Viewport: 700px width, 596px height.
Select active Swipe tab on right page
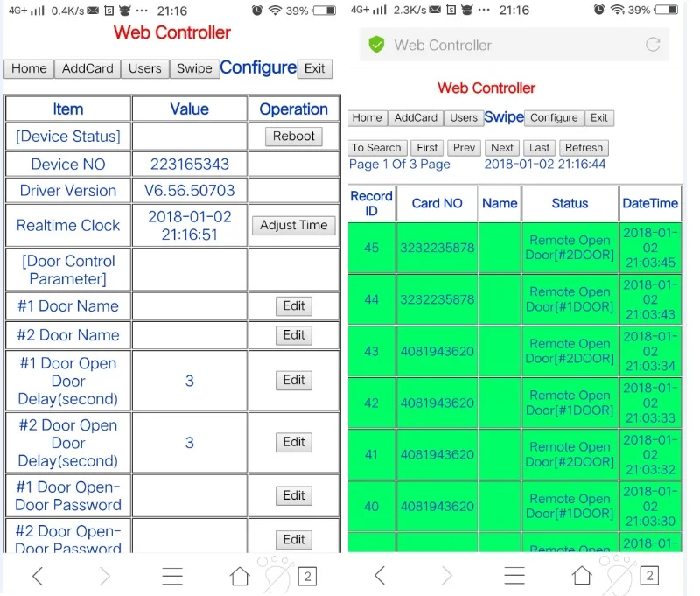coord(504,117)
